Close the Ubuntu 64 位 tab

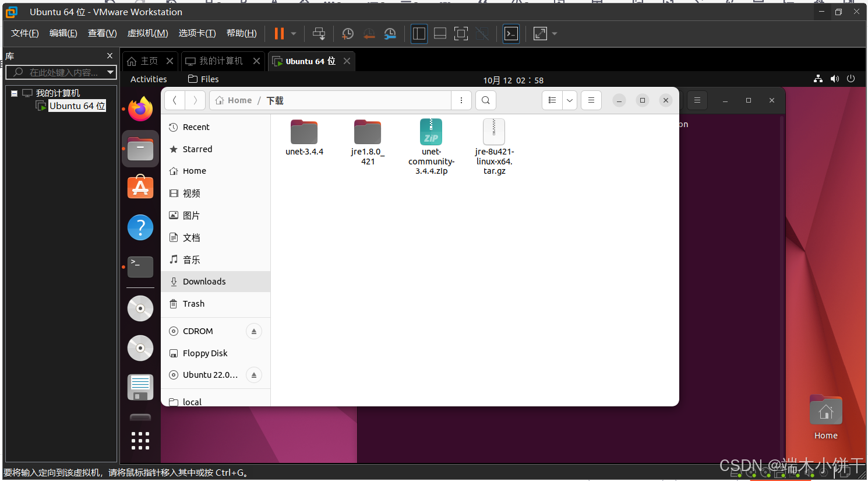(x=347, y=61)
